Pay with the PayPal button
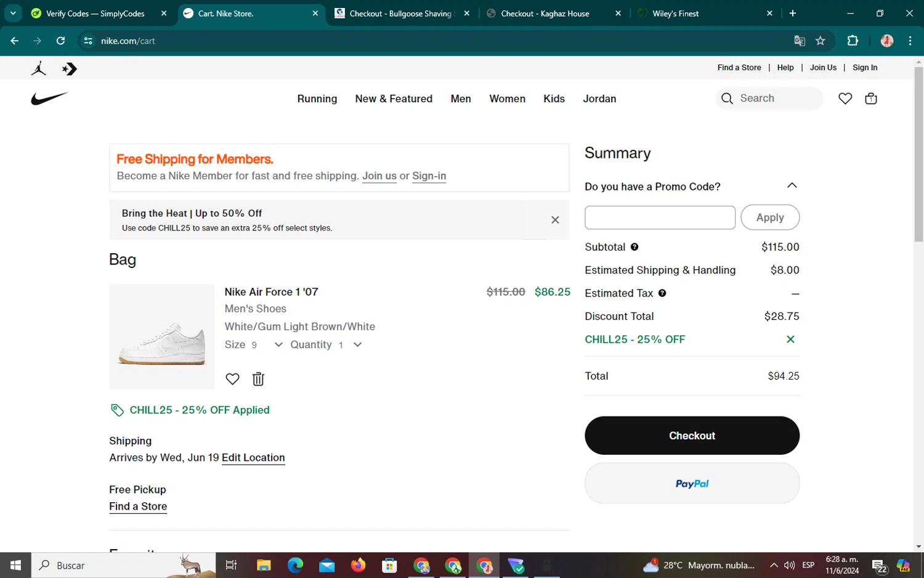This screenshot has width=924, height=578. click(x=692, y=484)
